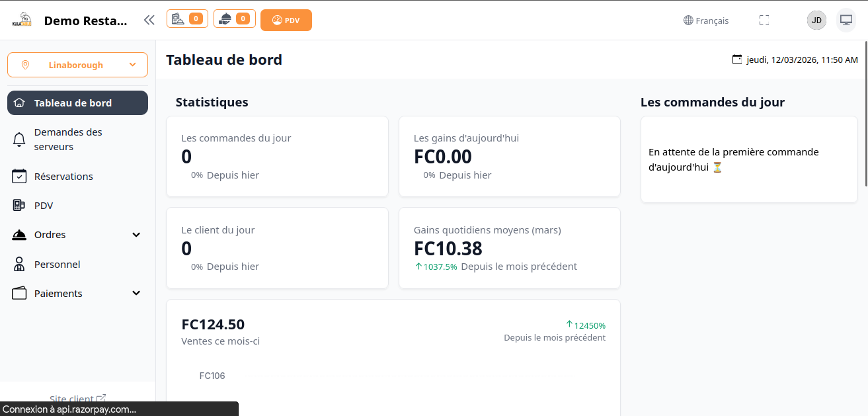The image size is (868, 416).
Task: Click the JD user avatar
Action: (x=816, y=20)
